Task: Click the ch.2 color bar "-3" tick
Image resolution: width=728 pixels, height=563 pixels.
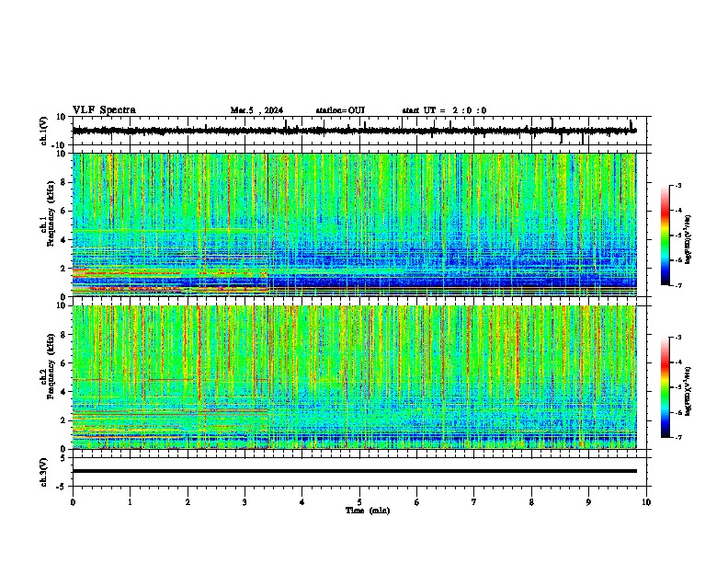Action: tap(678, 338)
